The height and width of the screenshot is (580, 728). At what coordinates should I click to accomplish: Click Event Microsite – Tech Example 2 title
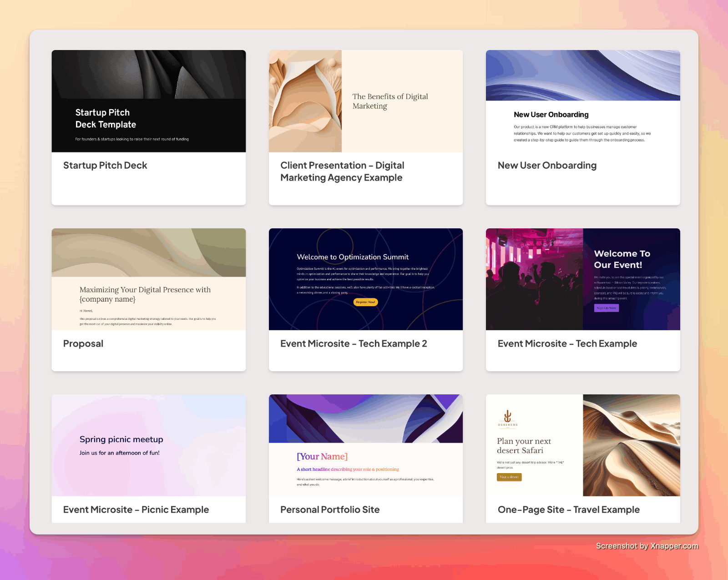[x=354, y=344]
